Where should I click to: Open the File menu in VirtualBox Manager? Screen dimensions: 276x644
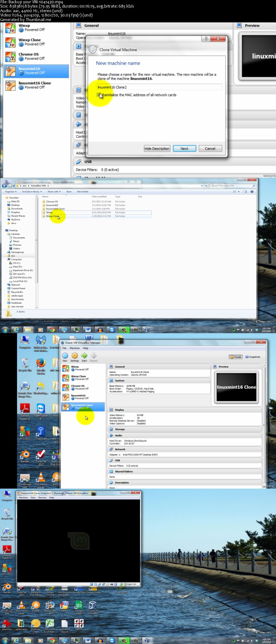[64, 348]
